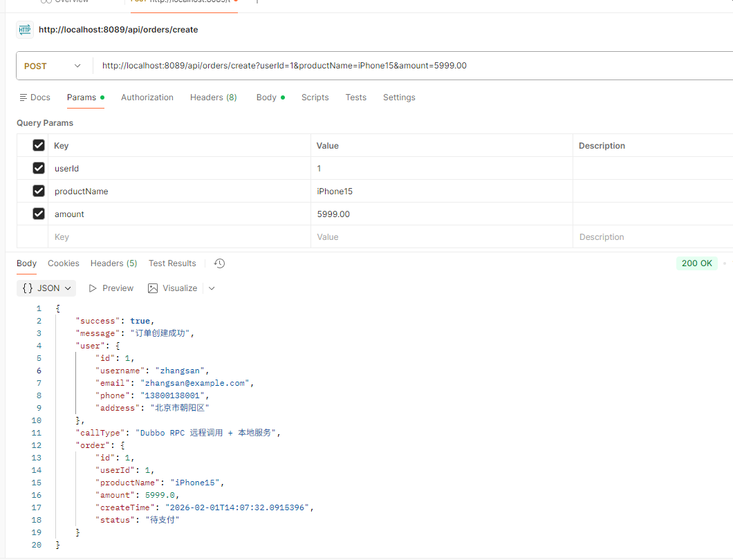This screenshot has height=560, width=733.
Task: Go to the Scripts tab
Action: [x=315, y=97]
